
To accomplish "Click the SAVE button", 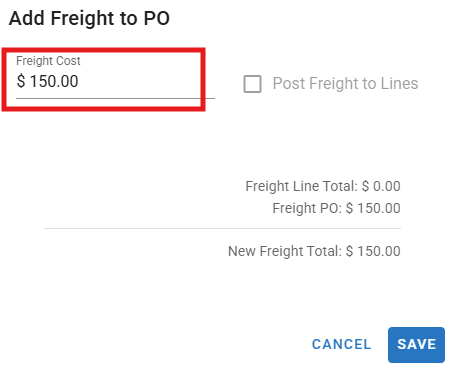I will (x=416, y=345).
